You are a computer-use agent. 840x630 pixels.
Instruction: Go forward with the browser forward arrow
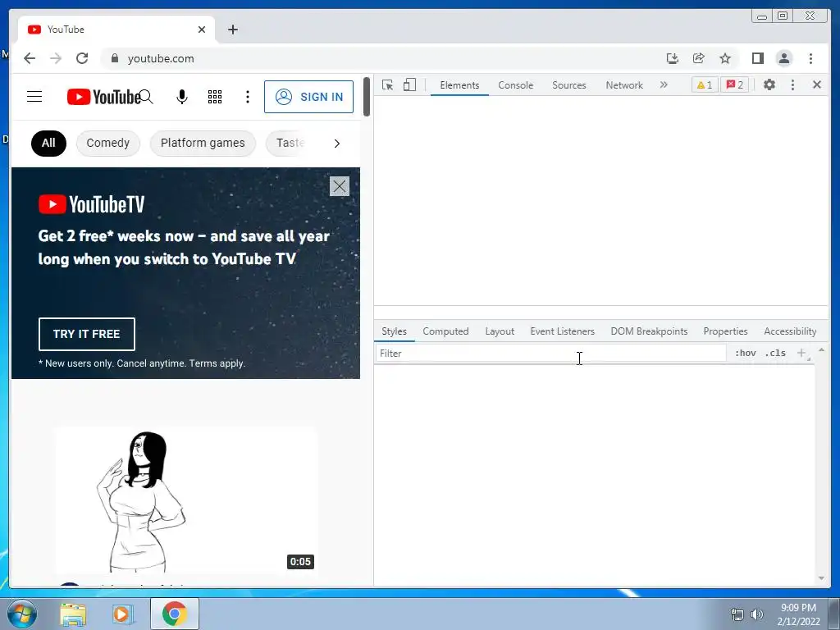[56, 58]
